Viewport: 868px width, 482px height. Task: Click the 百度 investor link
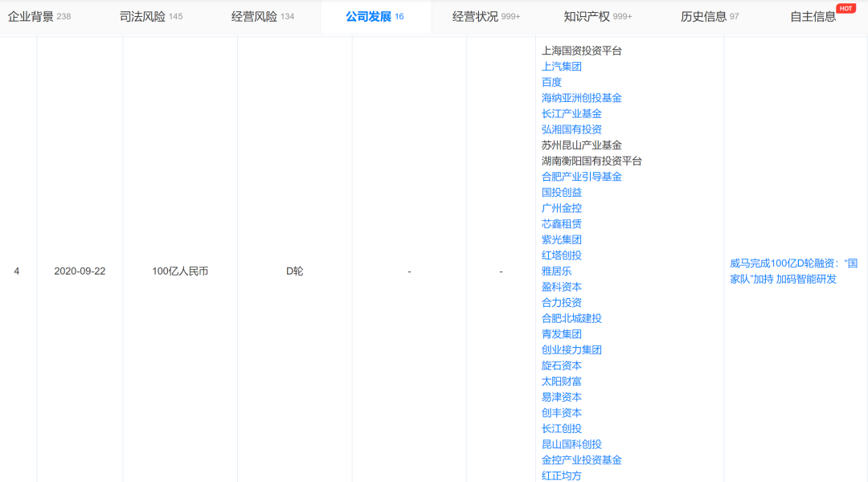(x=551, y=82)
